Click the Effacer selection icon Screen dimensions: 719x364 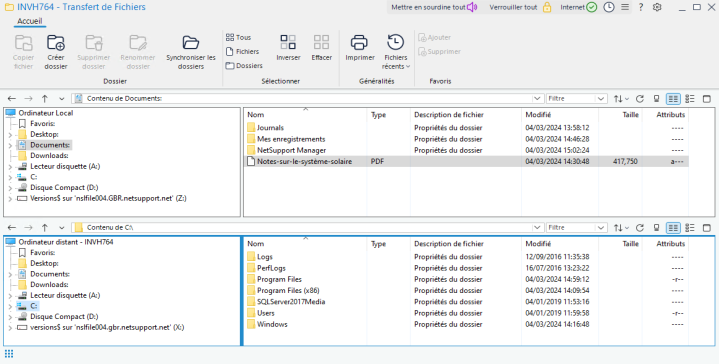pos(321,42)
